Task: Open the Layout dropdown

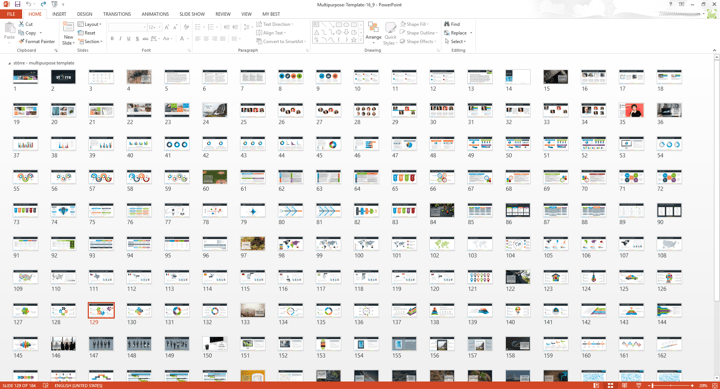Action: point(90,24)
